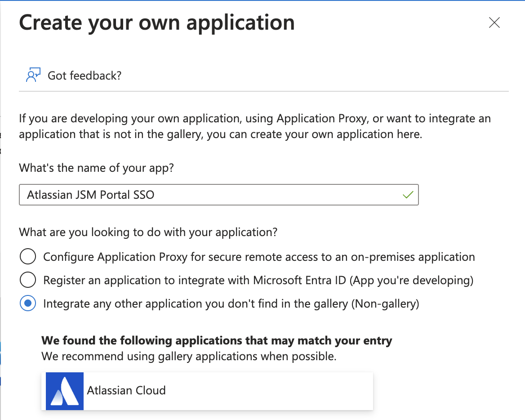
Task: Click the 'What are you looking to do' label
Action: click(148, 232)
